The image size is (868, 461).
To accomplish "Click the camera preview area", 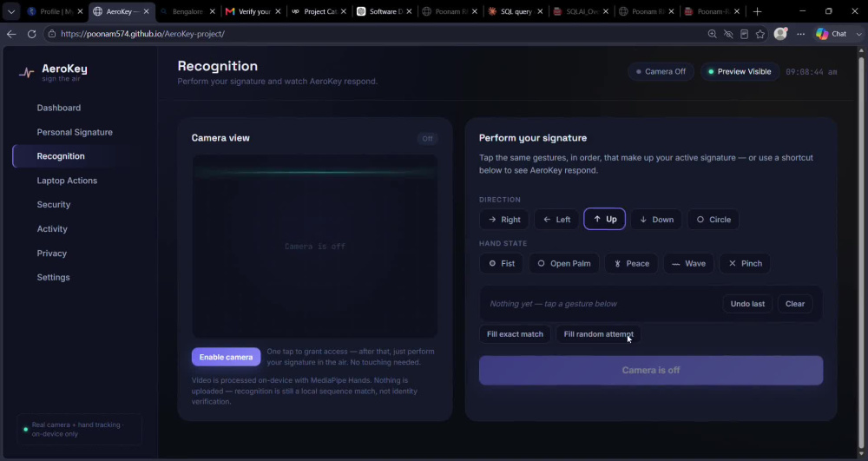I will tap(315, 247).
